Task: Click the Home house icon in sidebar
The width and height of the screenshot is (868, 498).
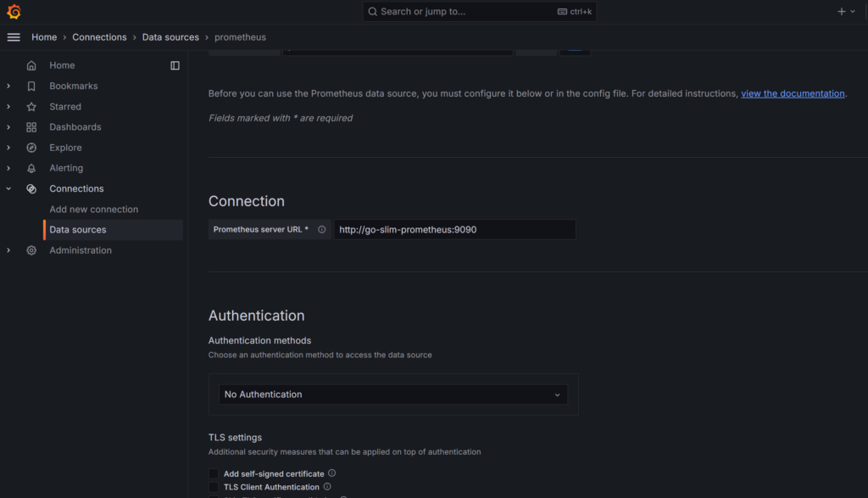Action: [31, 65]
